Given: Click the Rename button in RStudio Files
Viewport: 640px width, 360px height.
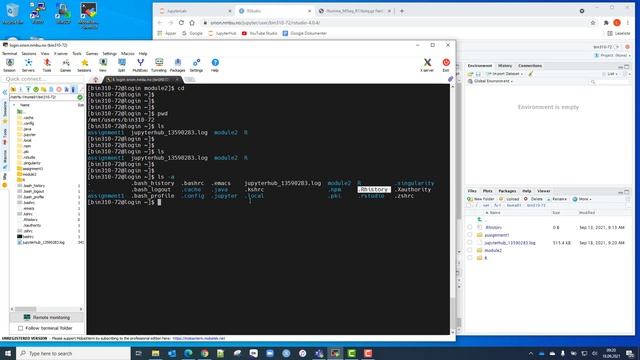Looking at the screenshot, I should pos(557,199).
